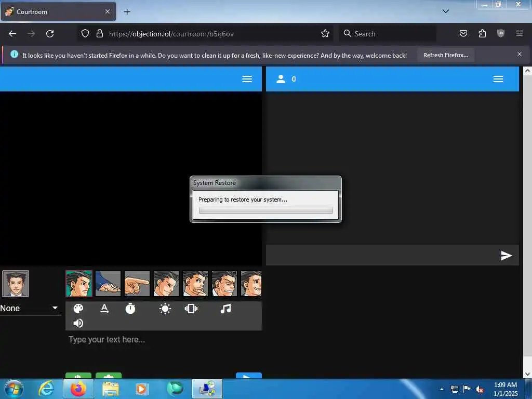This screenshot has width=532, height=399.
Task: Open Windows Explorer folder from taskbar
Action: point(111,389)
